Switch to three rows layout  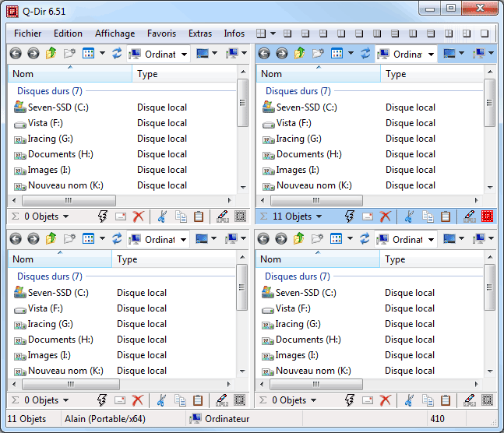pyautogui.click(x=431, y=33)
